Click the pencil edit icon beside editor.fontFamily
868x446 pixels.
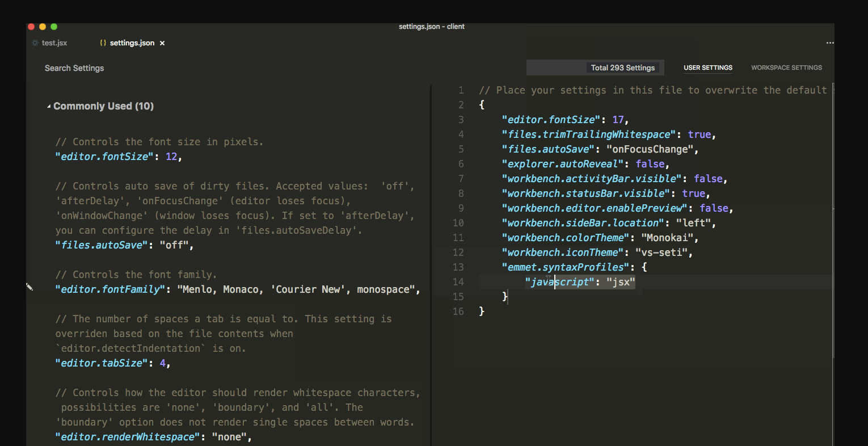pyautogui.click(x=30, y=287)
